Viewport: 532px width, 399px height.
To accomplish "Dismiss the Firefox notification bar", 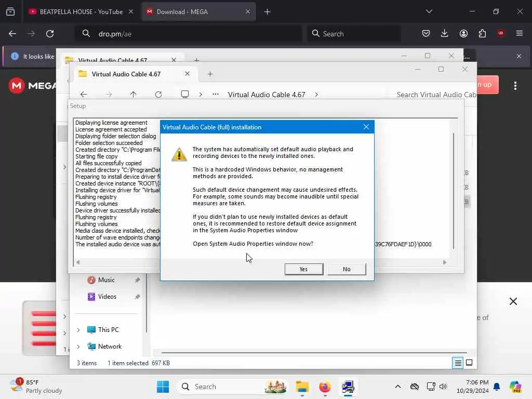I will click(519, 56).
